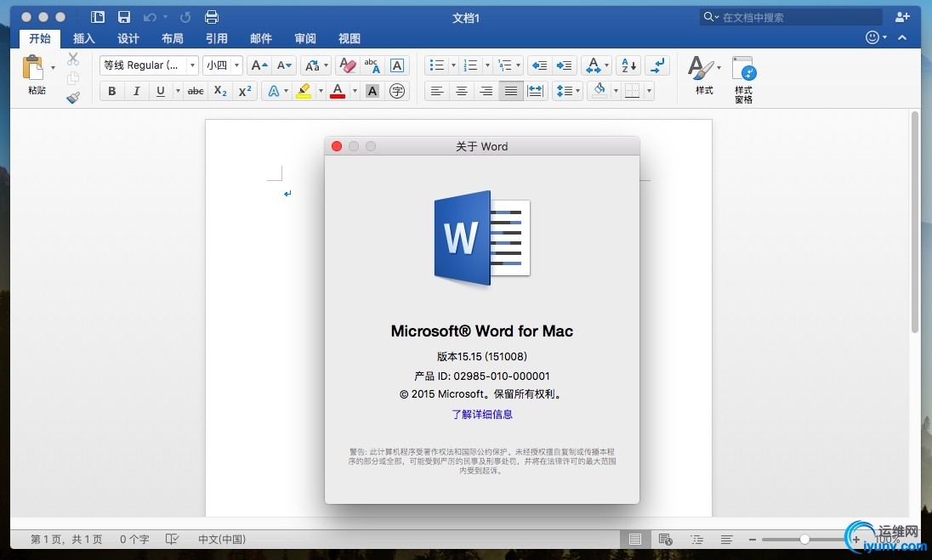932x560 pixels.
Task: Click the 了解详细信息 link in About dialog
Action: pyautogui.click(x=482, y=415)
